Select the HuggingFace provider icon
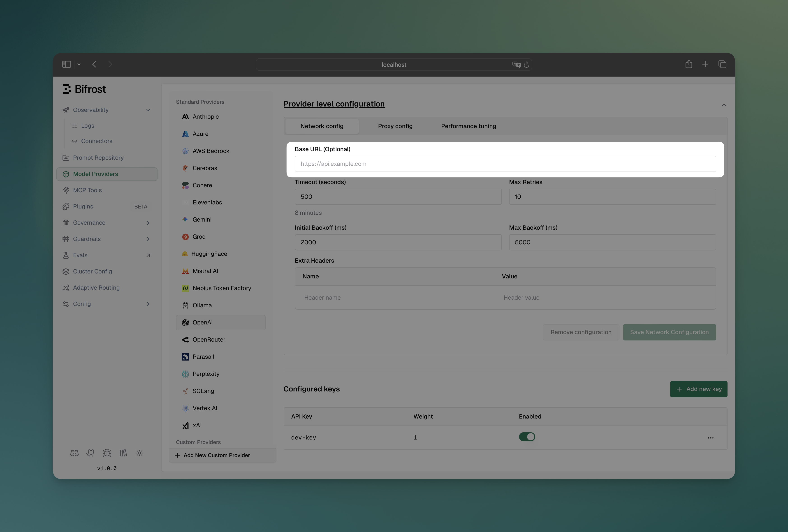This screenshot has width=788, height=532. (185, 254)
